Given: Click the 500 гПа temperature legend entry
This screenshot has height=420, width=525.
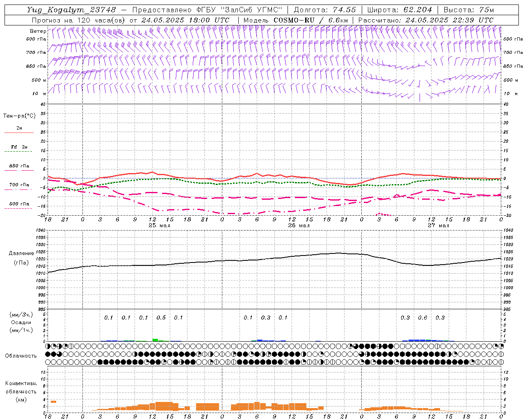Looking at the screenshot, I should 19,204.
